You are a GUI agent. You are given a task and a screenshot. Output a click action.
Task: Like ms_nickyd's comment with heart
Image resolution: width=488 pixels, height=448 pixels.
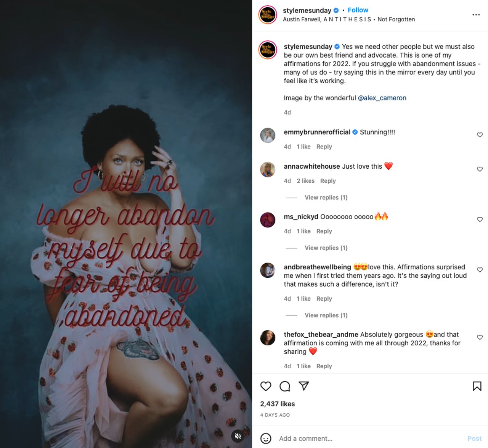pos(480,219)
